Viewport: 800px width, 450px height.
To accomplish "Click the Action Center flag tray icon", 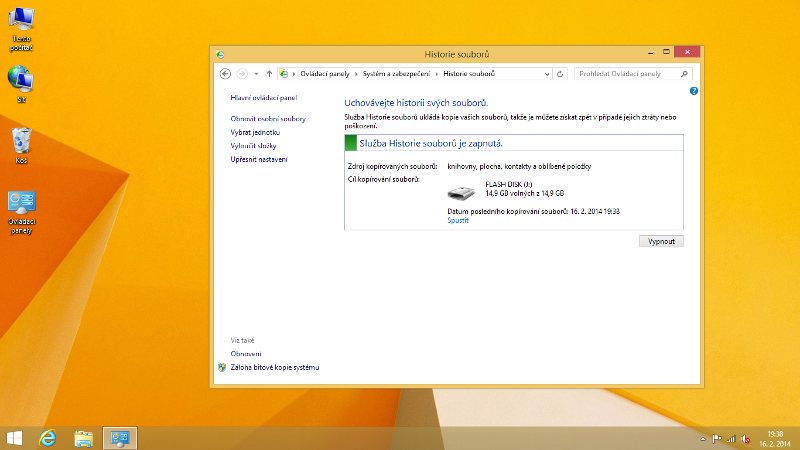I will (717, 439).
